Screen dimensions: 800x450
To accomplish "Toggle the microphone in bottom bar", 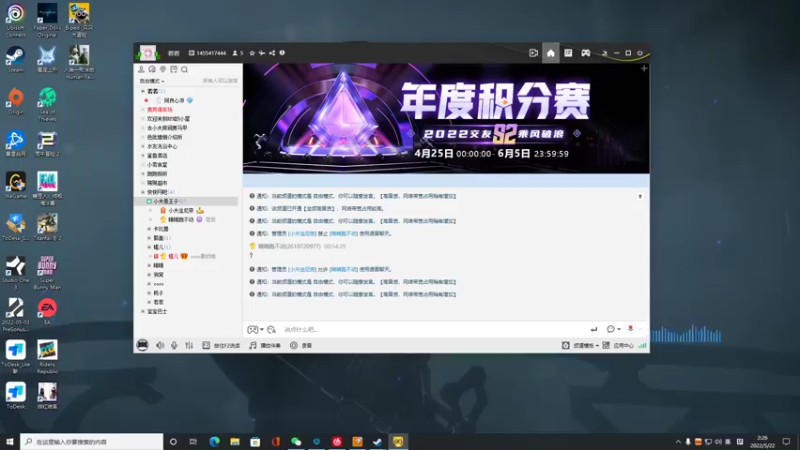I will [174, 345].
